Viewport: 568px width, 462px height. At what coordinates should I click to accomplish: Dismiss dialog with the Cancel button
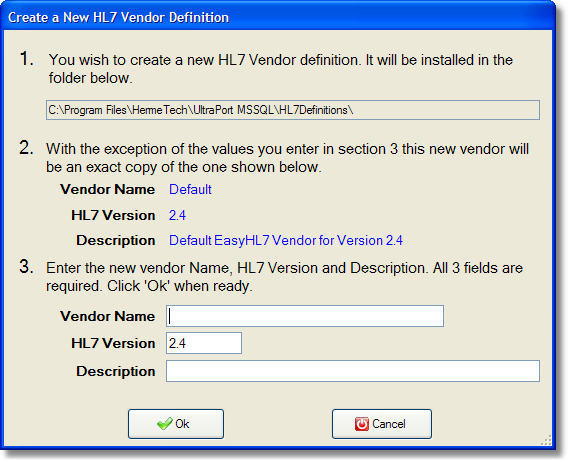382,424
